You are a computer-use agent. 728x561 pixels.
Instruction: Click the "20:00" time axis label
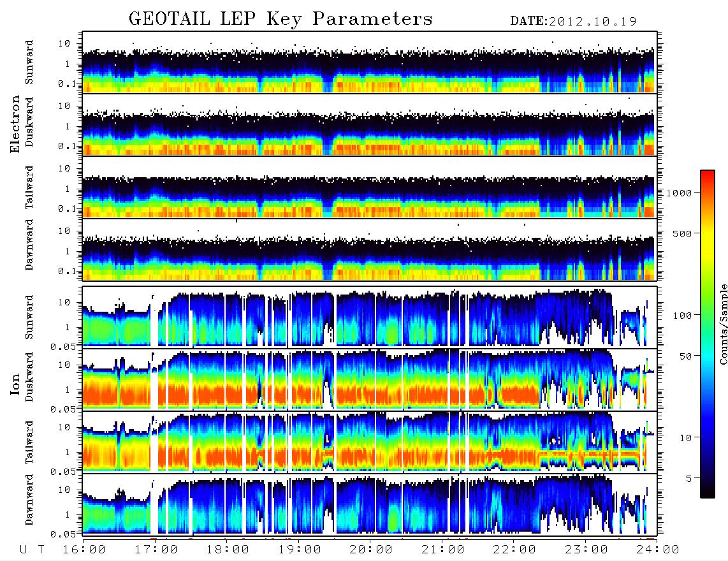click(372, 550)
